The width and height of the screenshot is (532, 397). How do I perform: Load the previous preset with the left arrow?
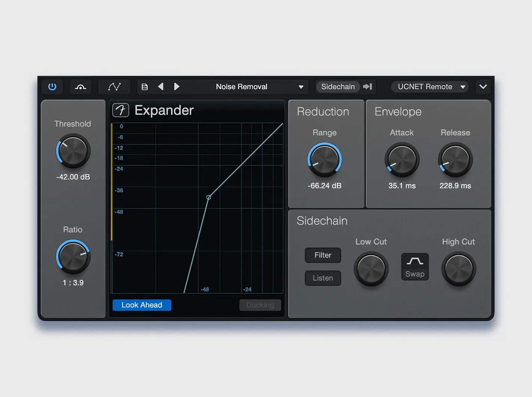point(161,86)
